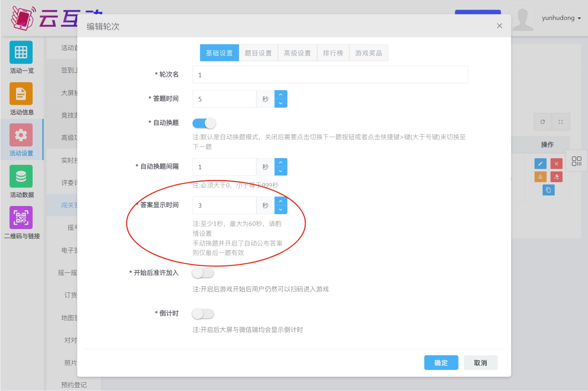Screen dimensions: 588x391
Task: Decrease 答题时间 with down arrow
Action: pyautogui.click(x=281, y=103)
